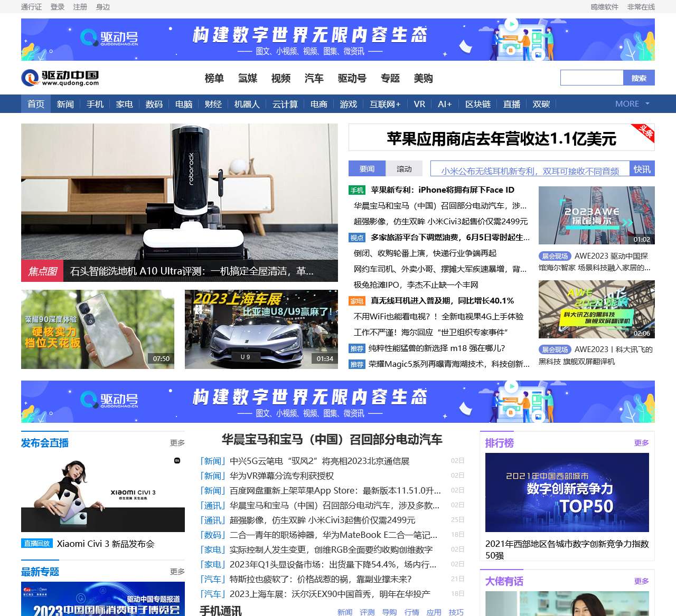Screen dimensions: 676x616
Task: Click the orange 家电 category tag
Action: click(x=357, y=301)
